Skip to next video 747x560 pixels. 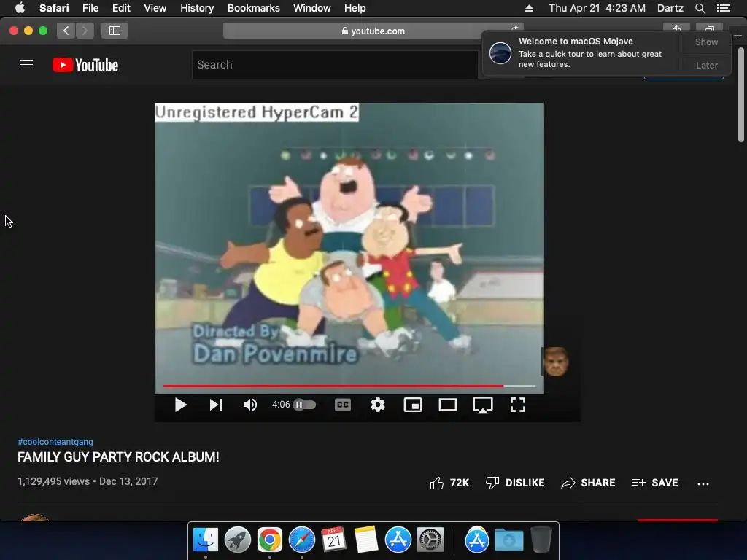pyautogui.click(x=216, y=405)
